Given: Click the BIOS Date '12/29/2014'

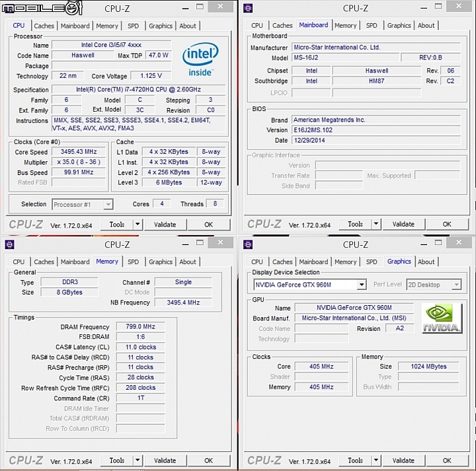Looking at the screenshot, I should [376, 141].
